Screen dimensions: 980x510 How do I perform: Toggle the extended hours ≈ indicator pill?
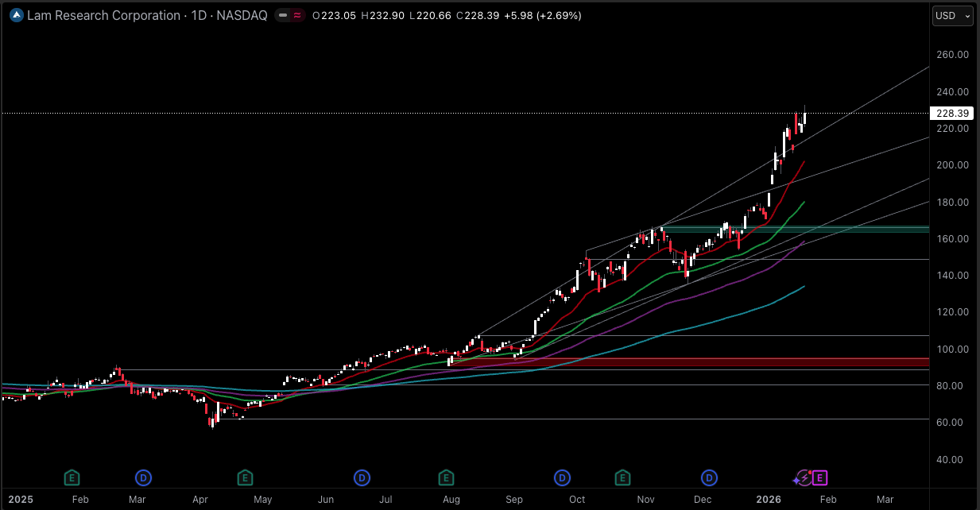[297, 14]
